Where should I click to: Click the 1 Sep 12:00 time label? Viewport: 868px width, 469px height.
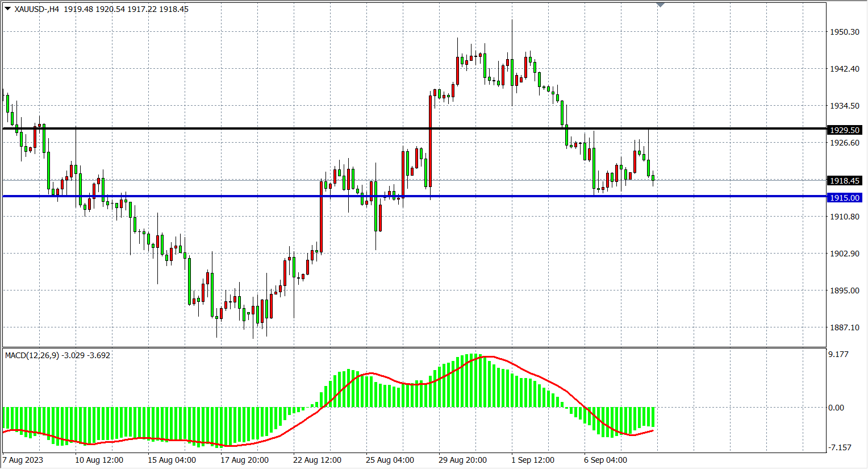(x=533, y=460)
